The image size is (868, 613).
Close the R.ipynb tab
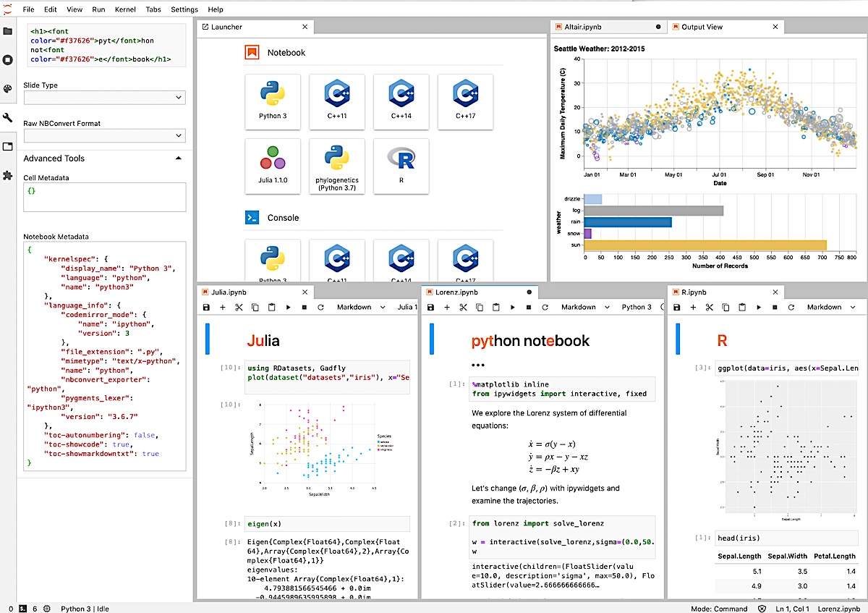click(x=775, y=292)
